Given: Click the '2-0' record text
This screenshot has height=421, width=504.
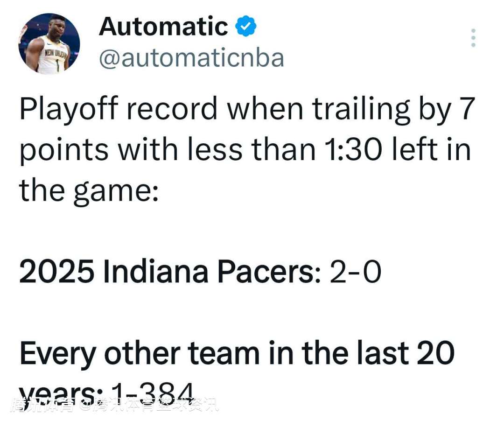Looking at the screenshot, I should tap(356, 272).
